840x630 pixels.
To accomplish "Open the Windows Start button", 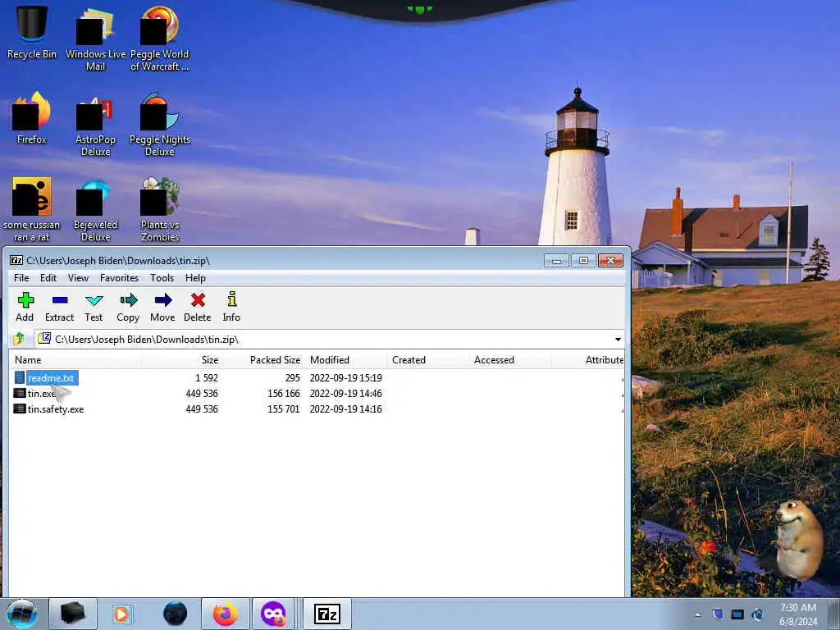I will [x=22, y=614].
